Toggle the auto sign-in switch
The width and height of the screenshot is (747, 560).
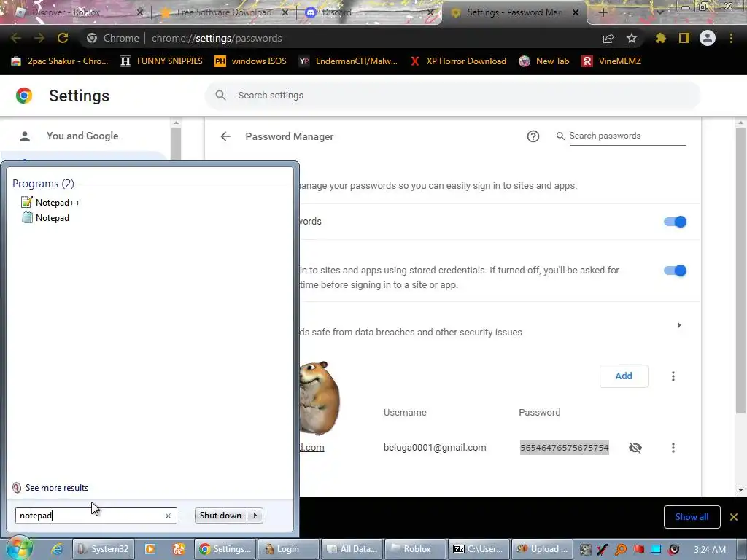(x=675, y=271)
